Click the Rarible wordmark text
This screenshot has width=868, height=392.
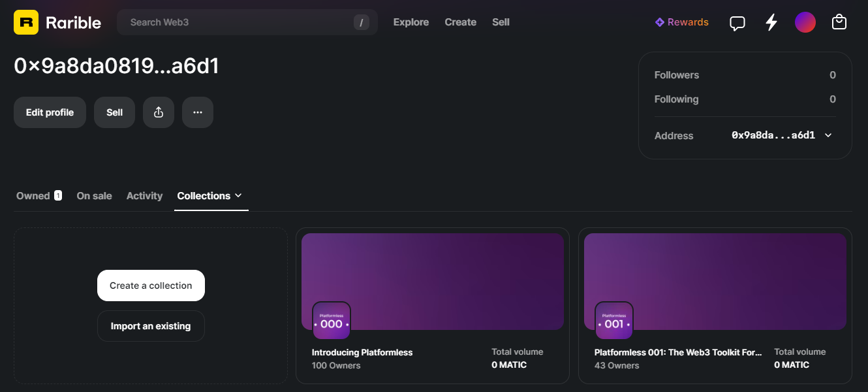point(74,23)
